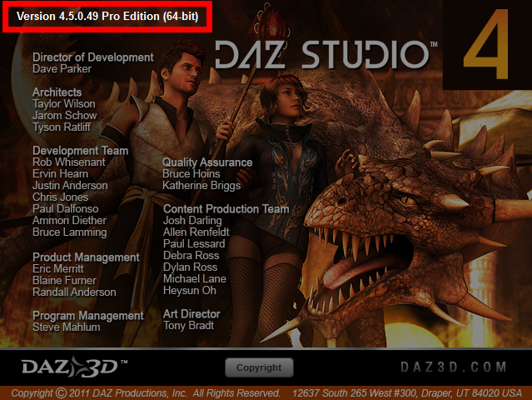The width and height of the screenshot is (532, 400).
Task: Click the Copyright button
Action: point(259,367)
